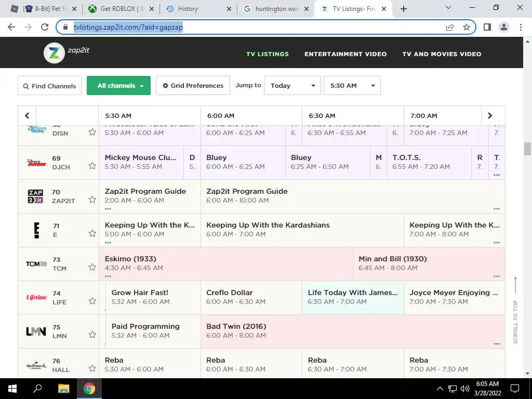Click Chrome icon in taskbar

click(89, 389)
